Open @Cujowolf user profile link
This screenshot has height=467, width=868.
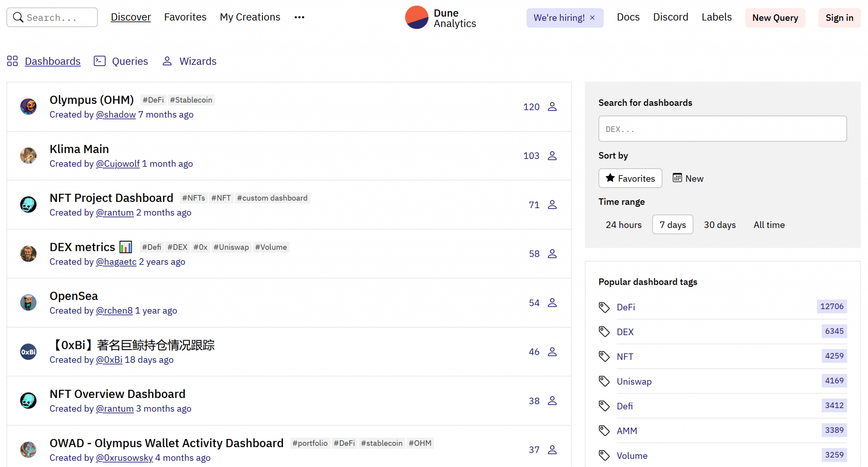tap(118, 164)
